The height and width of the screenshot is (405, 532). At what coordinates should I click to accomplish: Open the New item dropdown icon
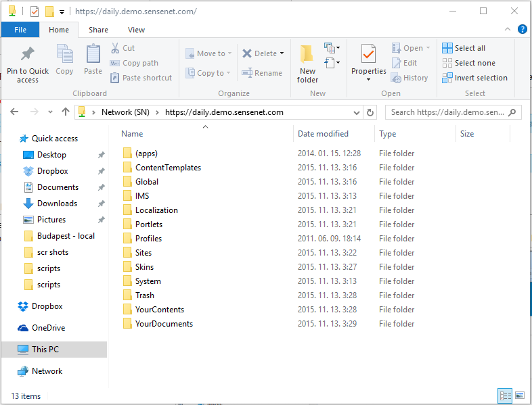[x=332, y=48]
